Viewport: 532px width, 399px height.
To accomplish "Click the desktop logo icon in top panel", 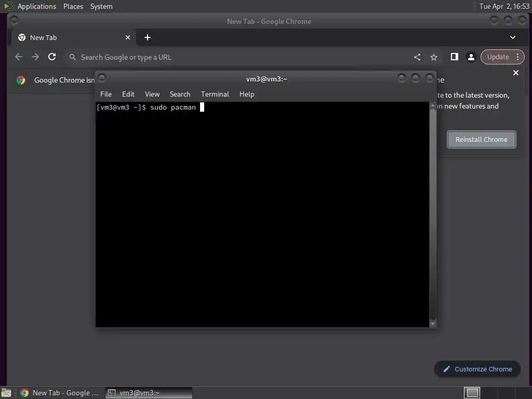I will (8, 6).
